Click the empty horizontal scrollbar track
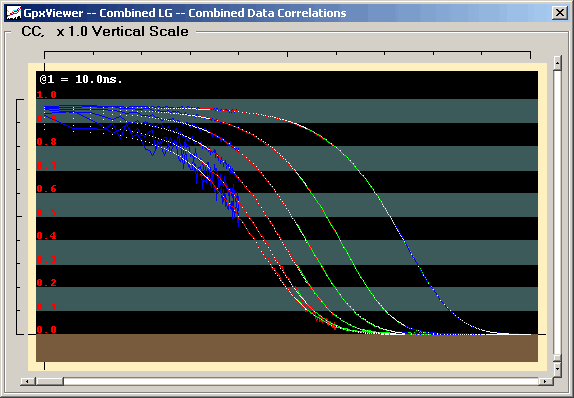This screenshot has width=574, height=398. [x=301, y=381]
